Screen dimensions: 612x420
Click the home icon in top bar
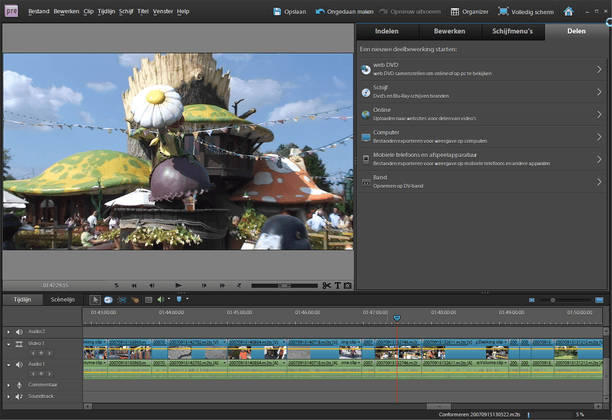pos(568,11)
